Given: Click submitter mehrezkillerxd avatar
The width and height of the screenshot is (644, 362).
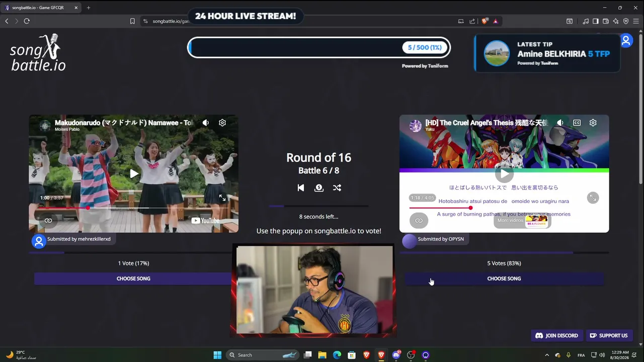Looking at the screenshot, I should click(39, 241).
